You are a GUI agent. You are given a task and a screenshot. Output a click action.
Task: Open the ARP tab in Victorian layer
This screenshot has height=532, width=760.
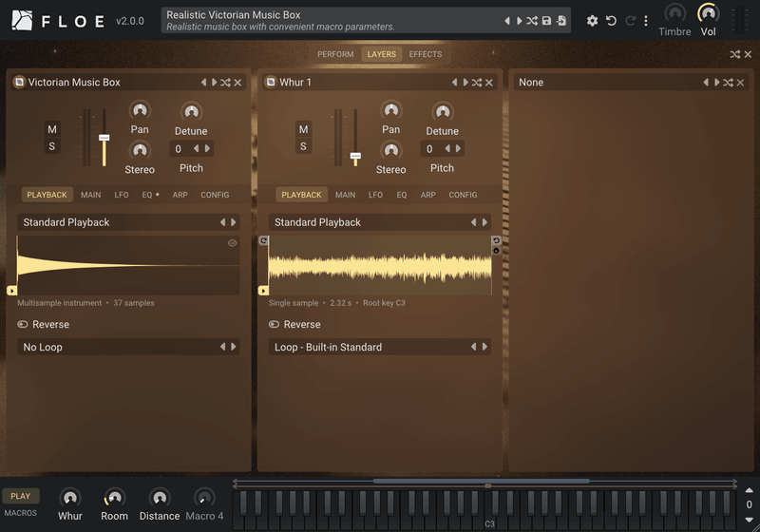[x=180, y=195]
